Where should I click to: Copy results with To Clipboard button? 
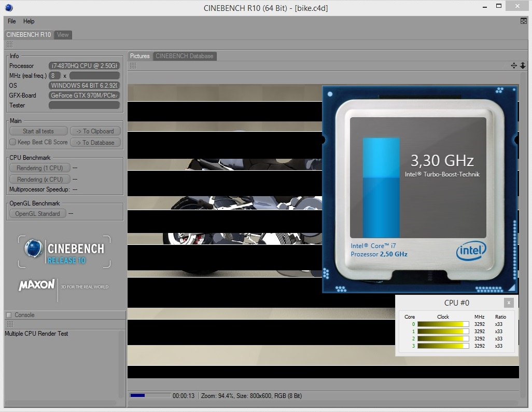(95, 131)
